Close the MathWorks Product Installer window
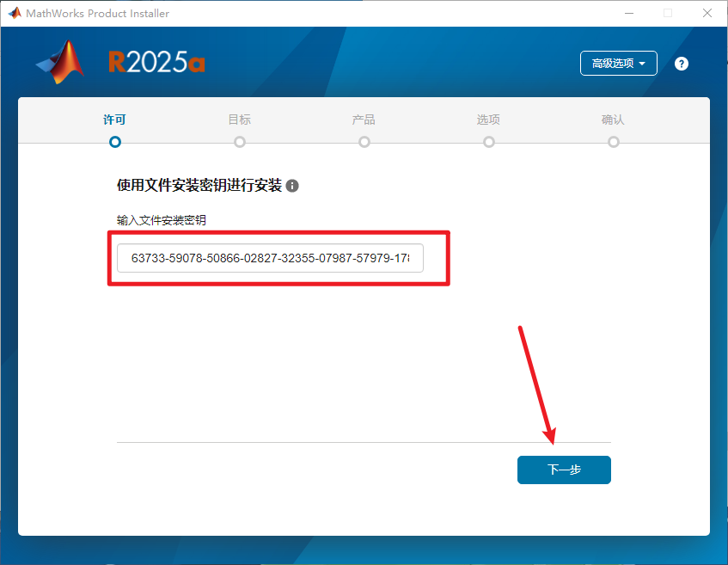This screenshot has width=728, height=565. [x=707, y=13]
